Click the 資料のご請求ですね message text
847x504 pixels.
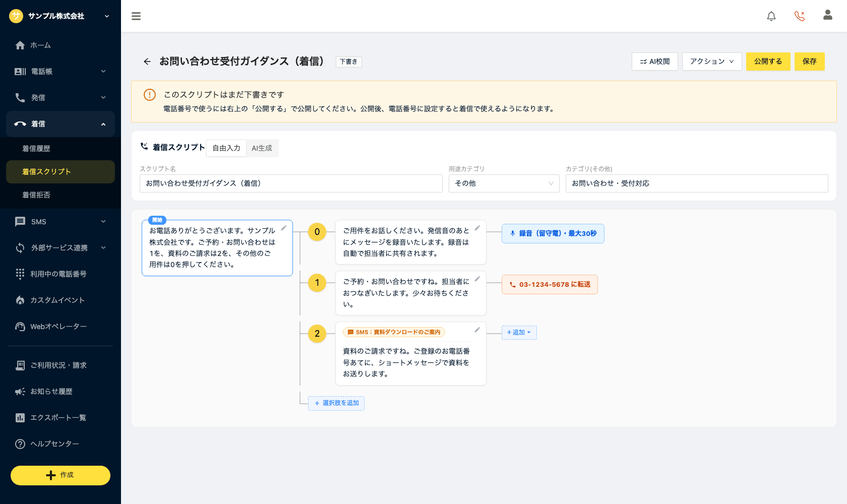click(x=406, y=362)
